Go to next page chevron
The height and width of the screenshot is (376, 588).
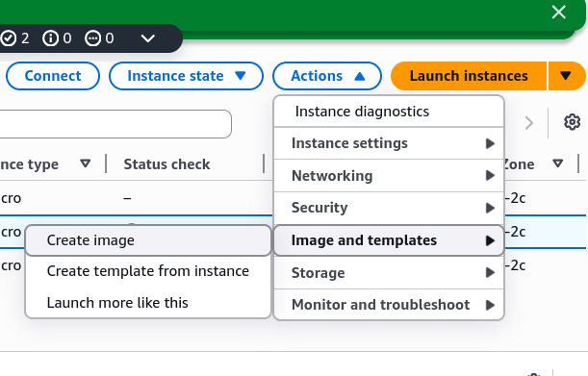[x=528, y=123]
